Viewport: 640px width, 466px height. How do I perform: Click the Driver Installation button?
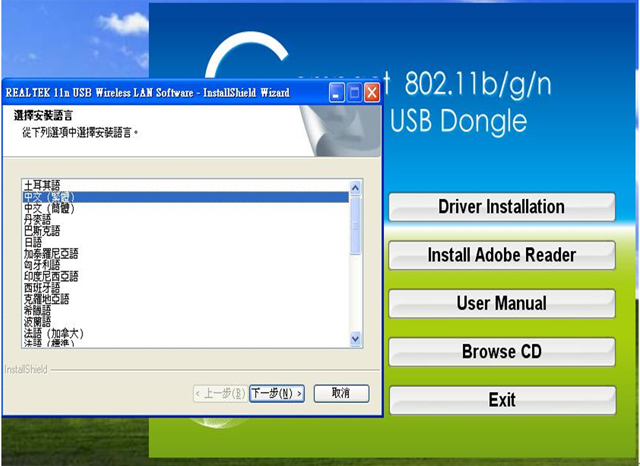pyautogui.click(x=502, y=207)
